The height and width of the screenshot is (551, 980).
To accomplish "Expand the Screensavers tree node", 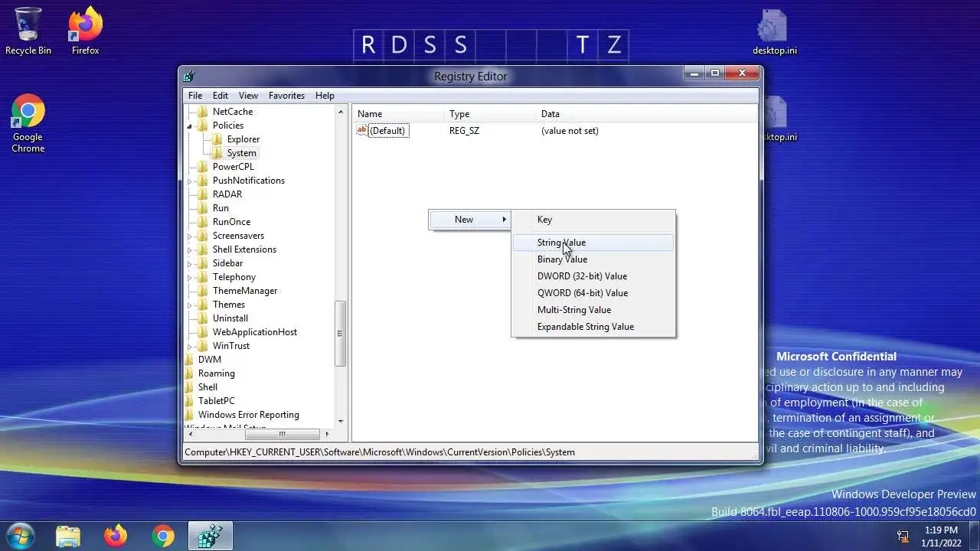I will tap(190, 236).
